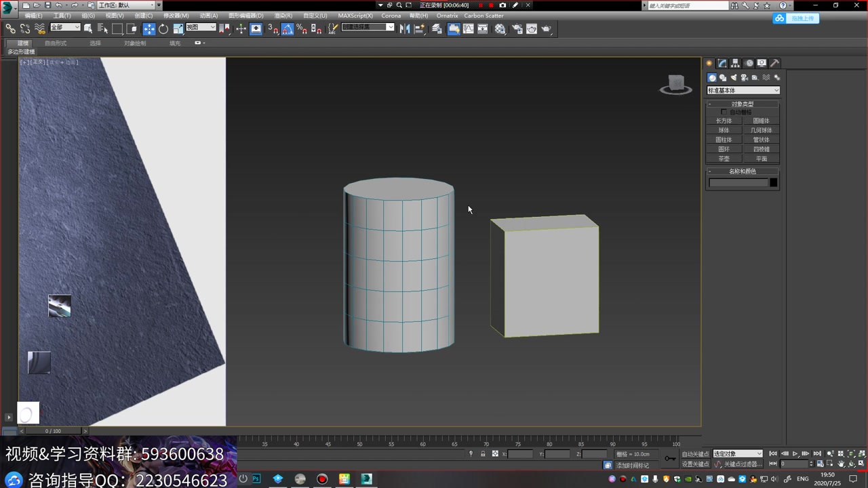Select the Link tool in main toolbar
Viewport: 868px width, 488px height.
click(x=11, y=28)
